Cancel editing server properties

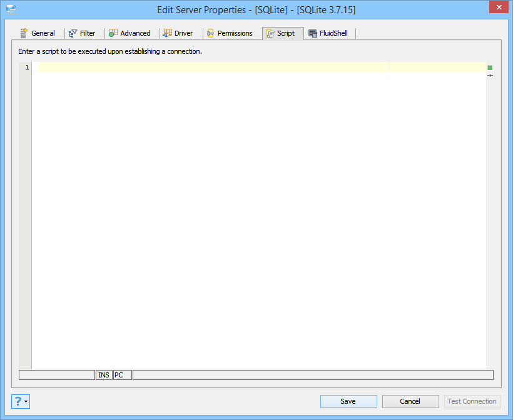point(410,401)
